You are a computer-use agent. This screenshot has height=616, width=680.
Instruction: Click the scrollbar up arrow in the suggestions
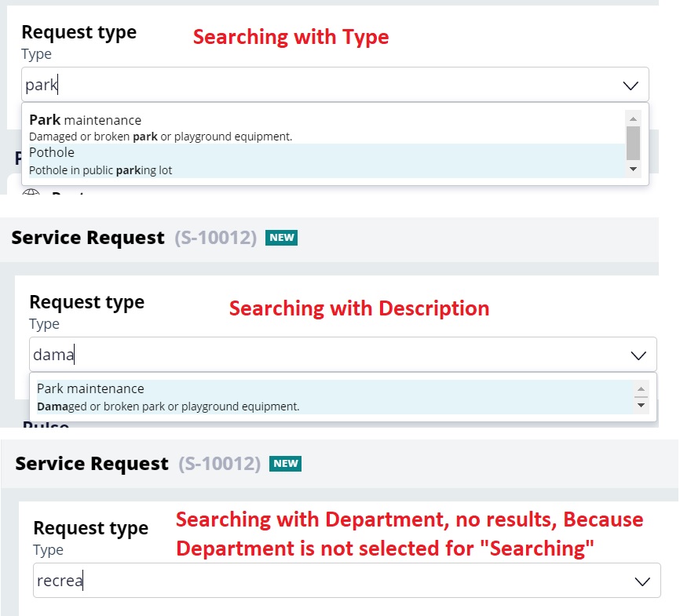(x=634, y=118)
